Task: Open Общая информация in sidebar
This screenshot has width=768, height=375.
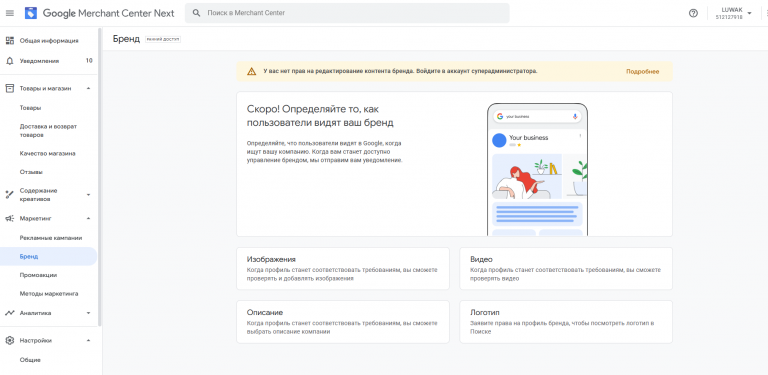Action: (x=49, y=41)
